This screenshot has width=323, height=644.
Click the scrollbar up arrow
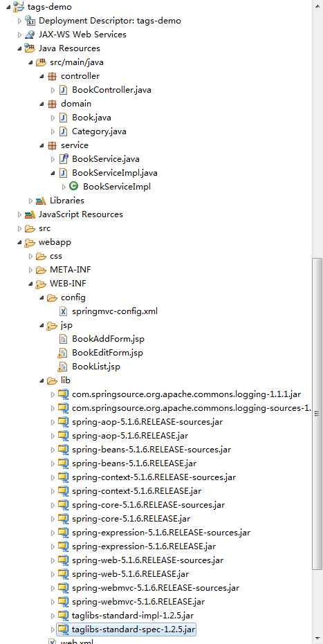(317, 6)
